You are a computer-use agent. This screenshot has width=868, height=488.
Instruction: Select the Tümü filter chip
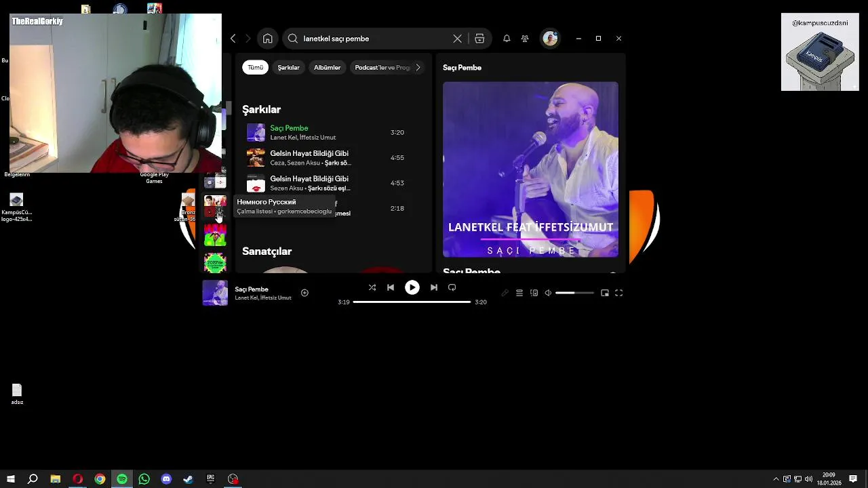tap(255, 68)
